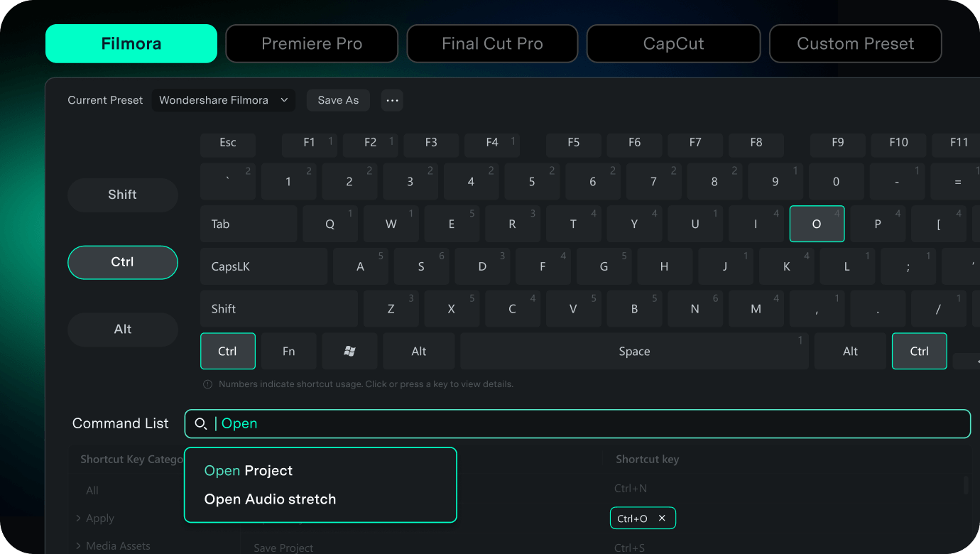Click the Space key

click(x=634, y=351)
